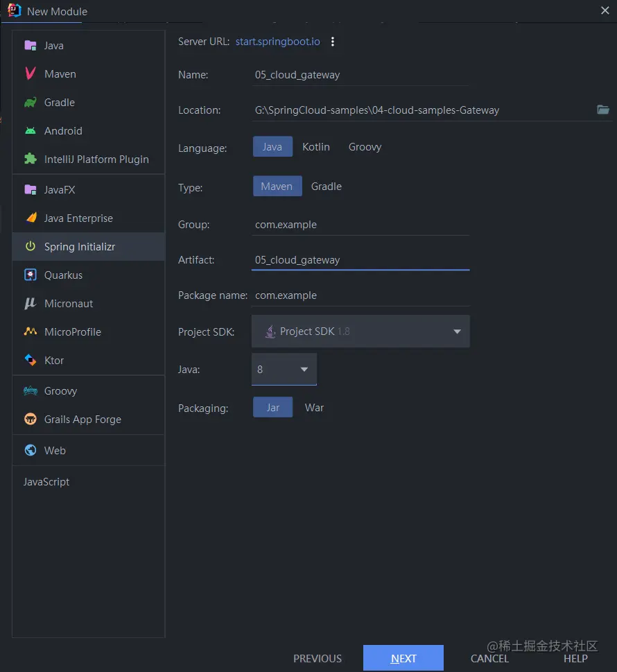Select the Maven icon in sidebar
The width and height of the screenshot is (617, 672).
30,74
